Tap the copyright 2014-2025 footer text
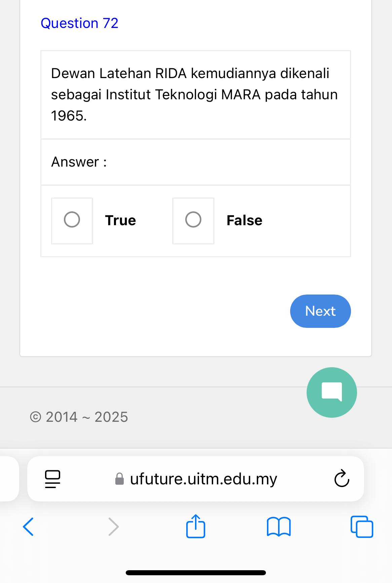This screenshot has height=583, width=392. point(79,417)
